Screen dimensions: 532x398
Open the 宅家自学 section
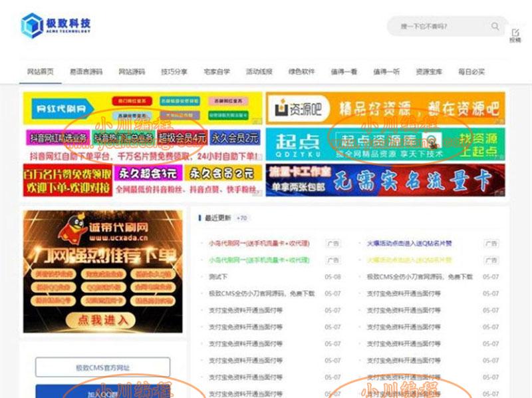pos(217,72)
